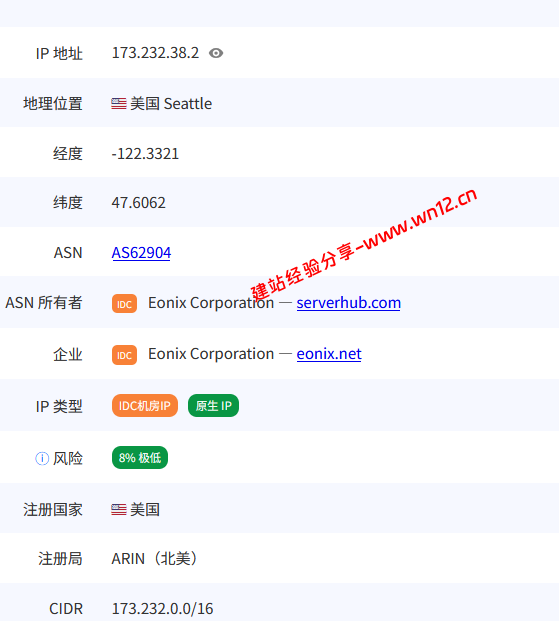Click the US flag in 注册国家 row
Viewport: 559px width, 621px height.
pyautogui.click(x=119, y=509)
